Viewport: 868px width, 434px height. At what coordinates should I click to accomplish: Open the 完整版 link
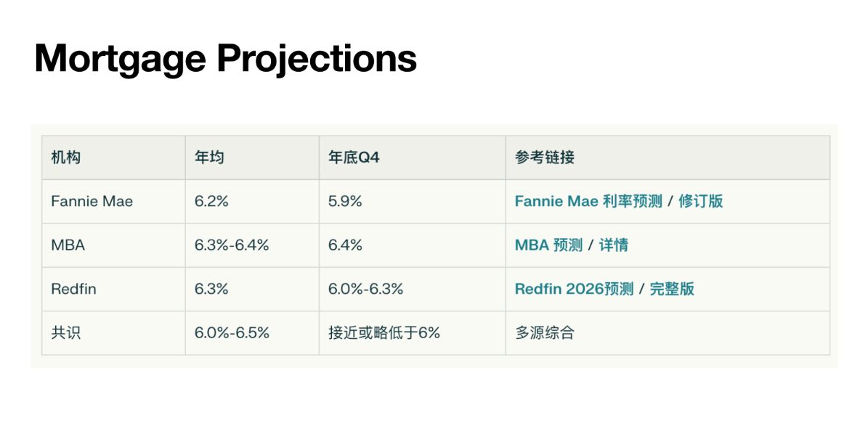[x=672, y=289]
